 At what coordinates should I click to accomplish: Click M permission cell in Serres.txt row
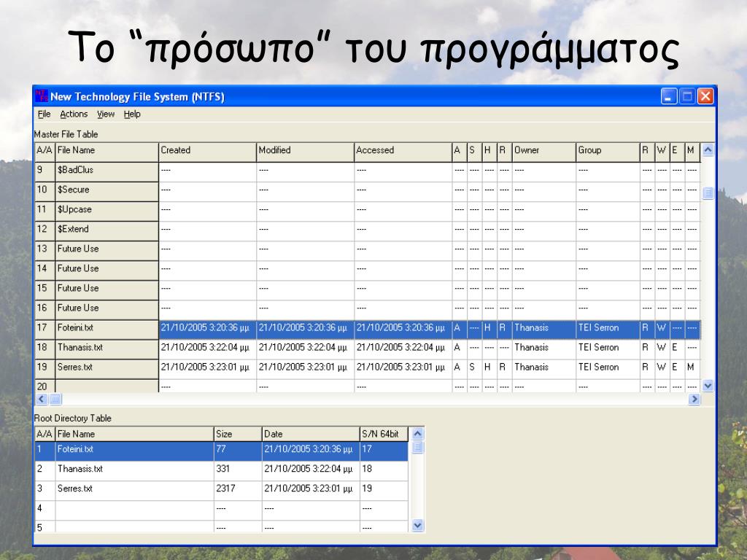pos(692,367)
